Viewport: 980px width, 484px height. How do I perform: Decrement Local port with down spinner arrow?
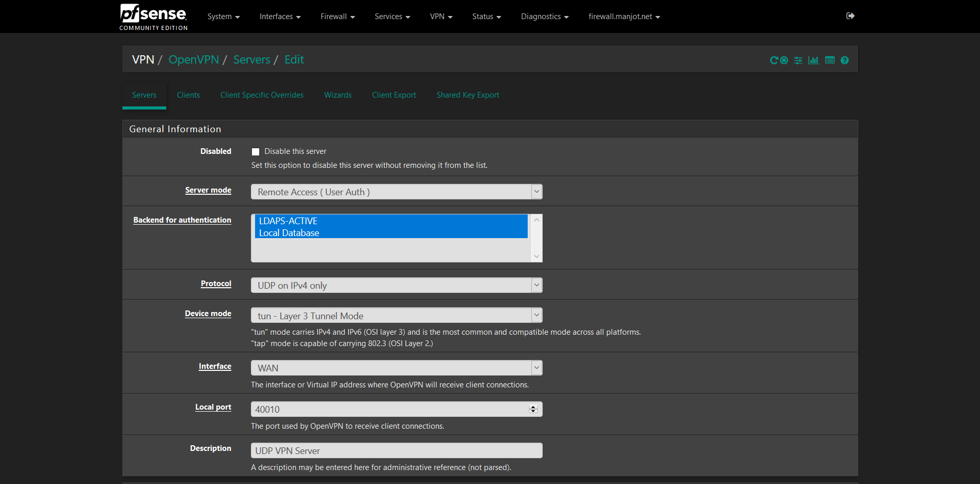point(533,412)
